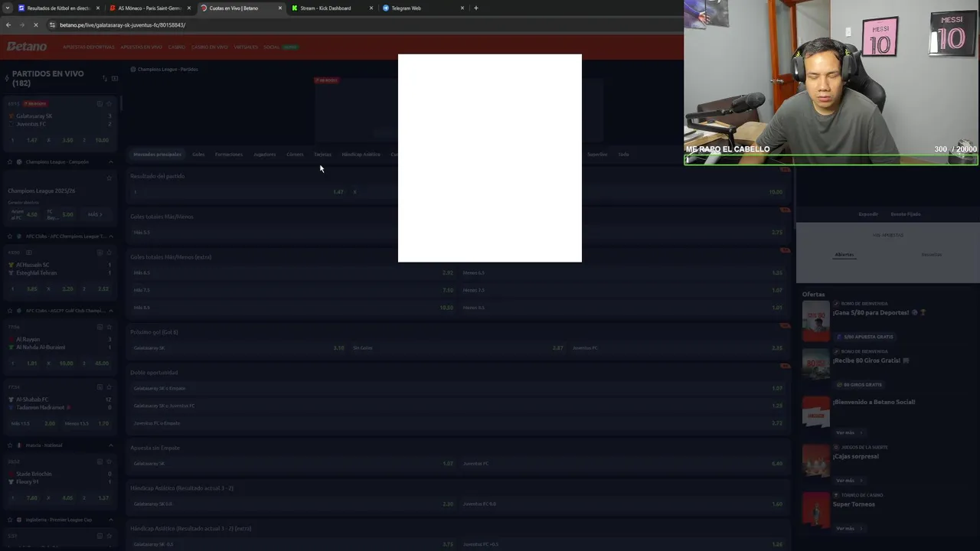Image resolution: width=980 pixels, height=551 pixels.
Task: Switch to Abiertas bets tab in betslip
Action: (844, 255)
